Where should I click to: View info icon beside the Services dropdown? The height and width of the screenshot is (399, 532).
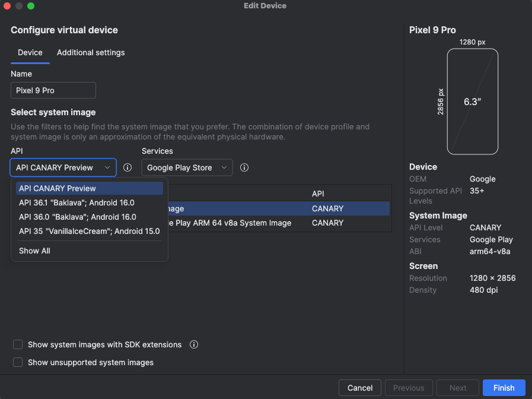pyautogui.click(x=244, y=167)
